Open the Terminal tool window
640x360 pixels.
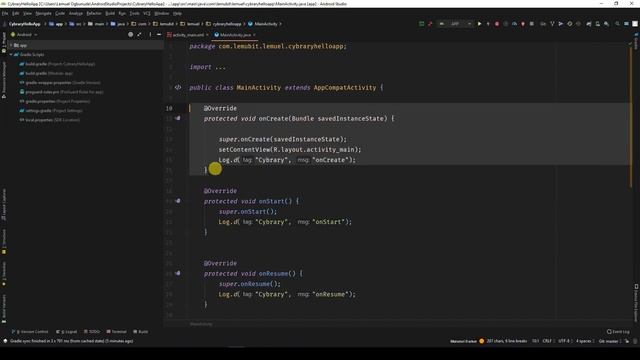coord(117,332)
